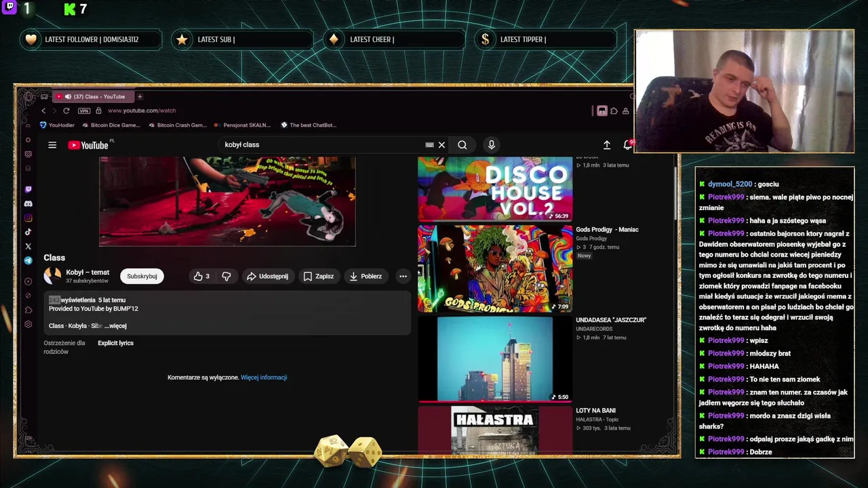Mute the tab via speaker icon
This screenshot has height=488, width=868.
(68, 96)
